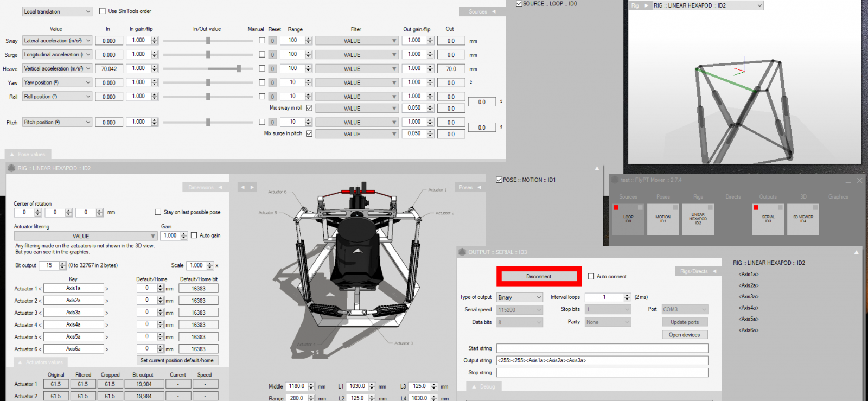Open the 3D VIEWER ID4 module tile
The image size is (868, 401).
803,219
